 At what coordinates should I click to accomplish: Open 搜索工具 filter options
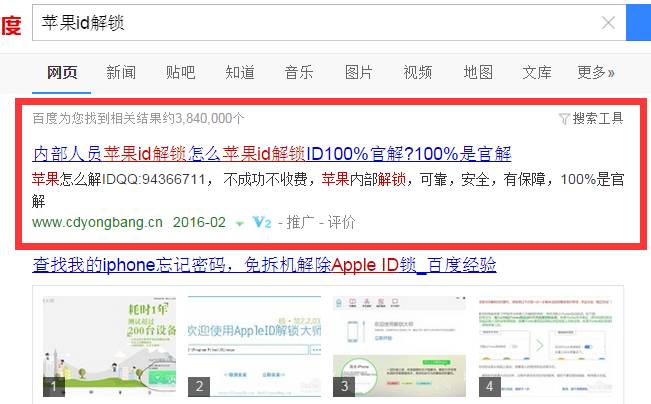[597, 118]
